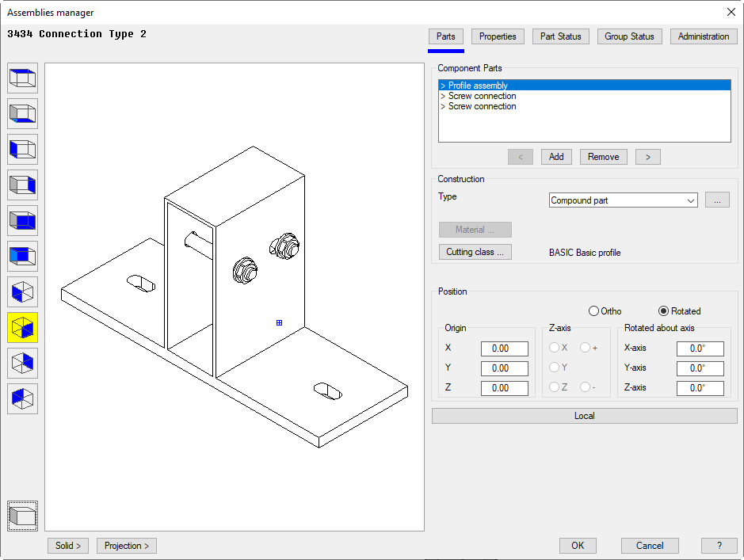This screenshot has height=560, width=744.
Task: Choose the front face view cube icon
Action: pyautogui.click(x=22, y=257)
